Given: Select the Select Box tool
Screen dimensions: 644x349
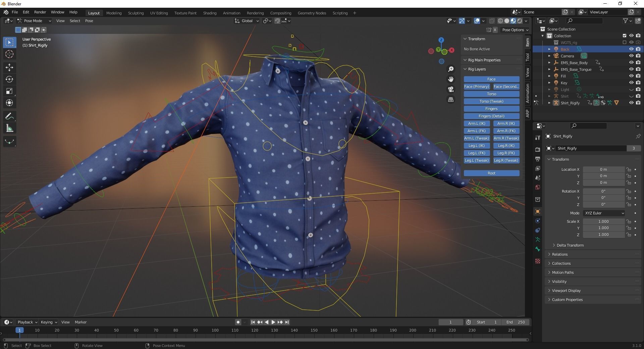Looking at the screenshot, I should point(9,42).
